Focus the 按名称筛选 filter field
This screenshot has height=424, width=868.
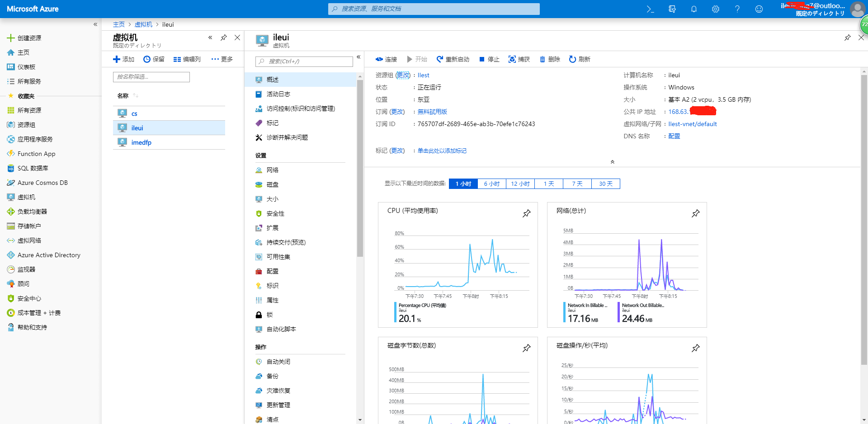tap(151, 77)
